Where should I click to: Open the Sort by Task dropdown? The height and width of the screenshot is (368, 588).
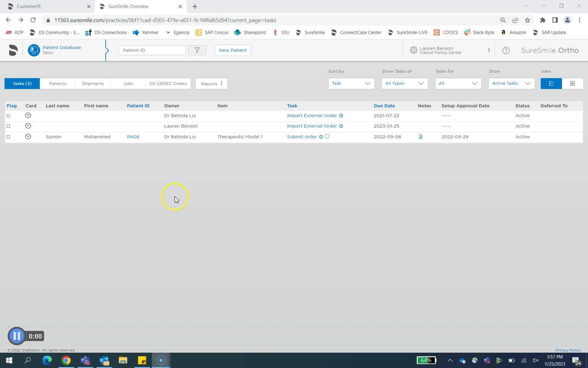[350, 83]
